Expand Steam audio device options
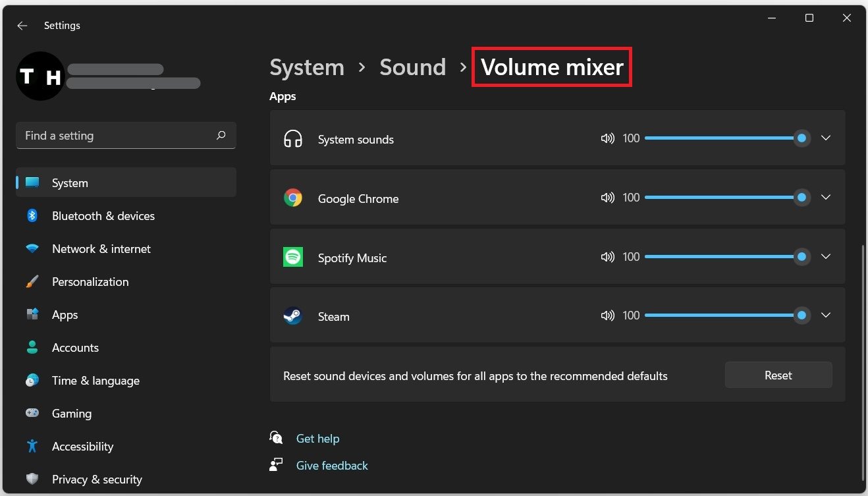This screenshot has height=496, width=868. click(x=826, y=316)
